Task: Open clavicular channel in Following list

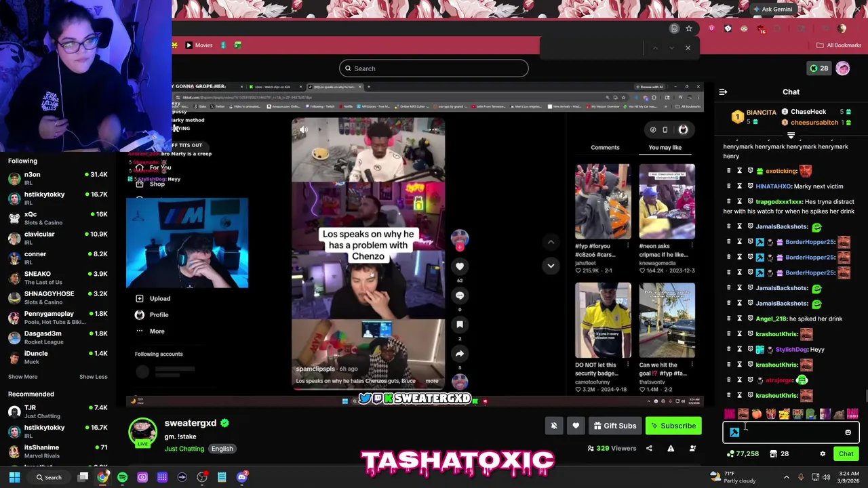Action: click(58, 238)
